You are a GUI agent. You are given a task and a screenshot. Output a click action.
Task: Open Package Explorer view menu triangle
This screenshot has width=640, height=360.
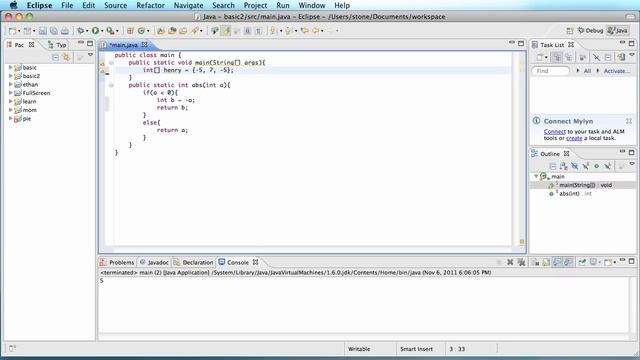pos(90,55)
